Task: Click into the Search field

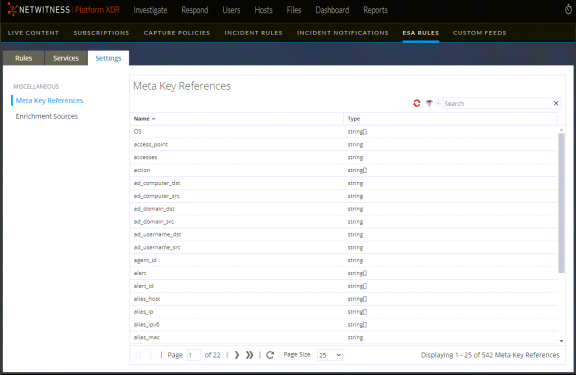Action: coord(497,104)
